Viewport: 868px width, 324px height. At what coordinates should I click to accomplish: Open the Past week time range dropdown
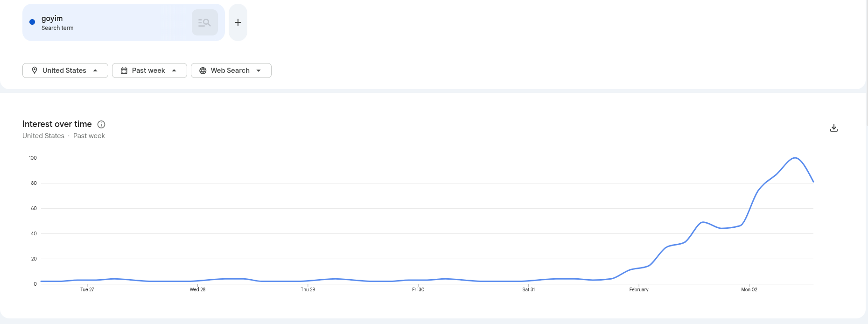coord(149,70)
